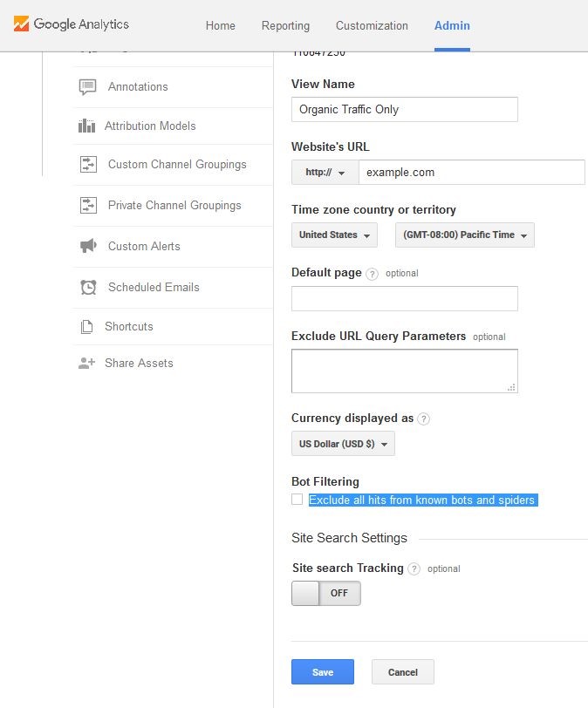Click the Scheduled Emails alarm clock icon
This screenshot has height=708, width=588.
88,287
